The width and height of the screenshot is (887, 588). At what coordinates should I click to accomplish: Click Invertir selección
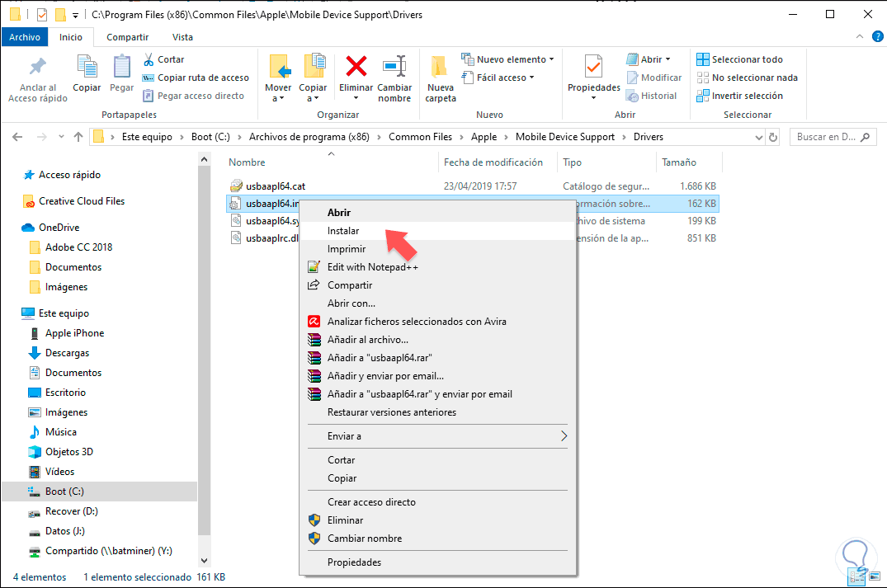pos(739,96)
